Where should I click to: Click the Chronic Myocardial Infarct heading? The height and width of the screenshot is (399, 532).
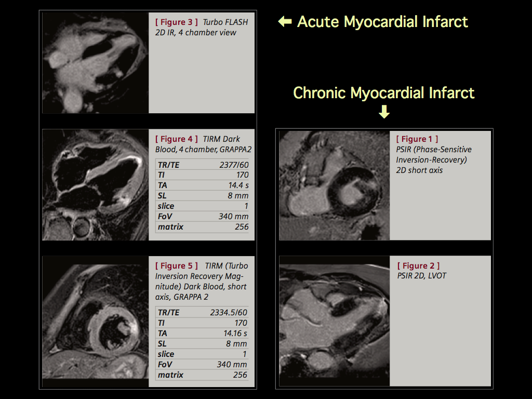pos(384,93)
